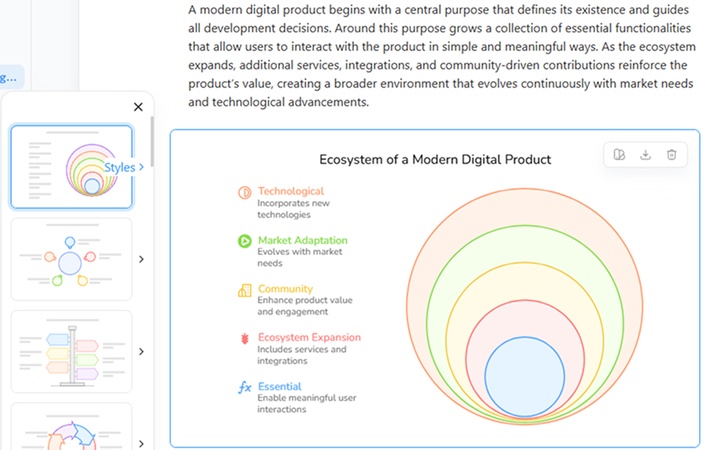Screen dimensions: 704x450
Task: Click the diagram title text
Action: (x=435, y=159)
